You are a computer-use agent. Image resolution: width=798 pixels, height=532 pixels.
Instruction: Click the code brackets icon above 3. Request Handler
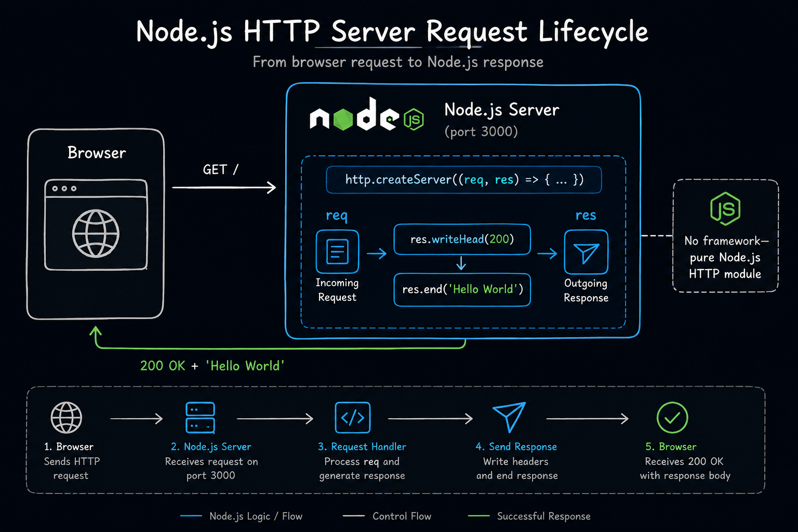(x=353, y=418)
